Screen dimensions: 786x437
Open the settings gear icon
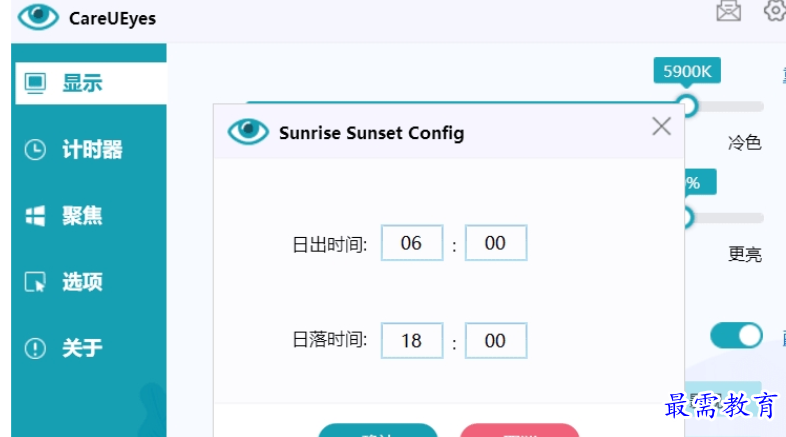pos(775,11)
